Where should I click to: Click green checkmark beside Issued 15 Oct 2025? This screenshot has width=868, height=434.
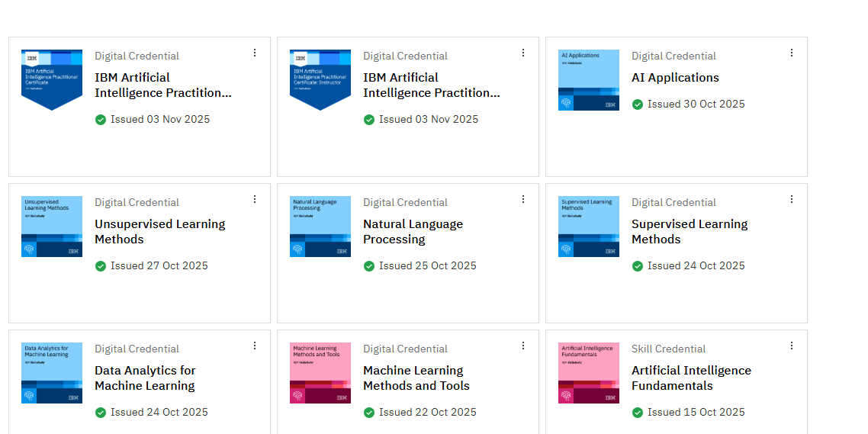click(638, 413)
